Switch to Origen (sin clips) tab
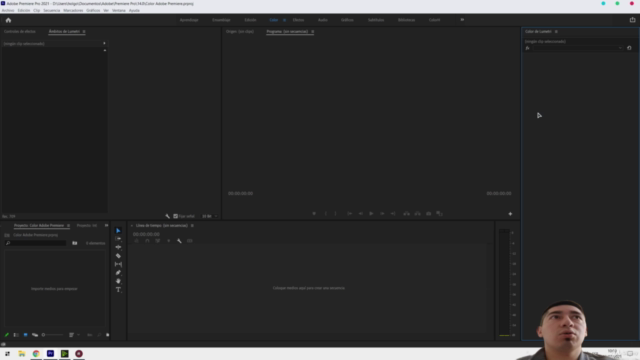This screenshot has height=360, width=640. pos(240,31)
